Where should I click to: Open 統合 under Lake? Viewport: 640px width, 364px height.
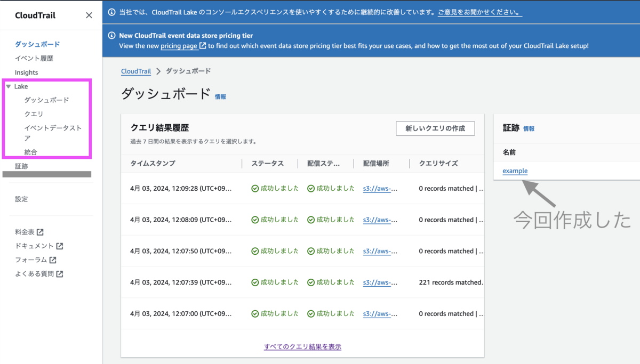[30, 152]
